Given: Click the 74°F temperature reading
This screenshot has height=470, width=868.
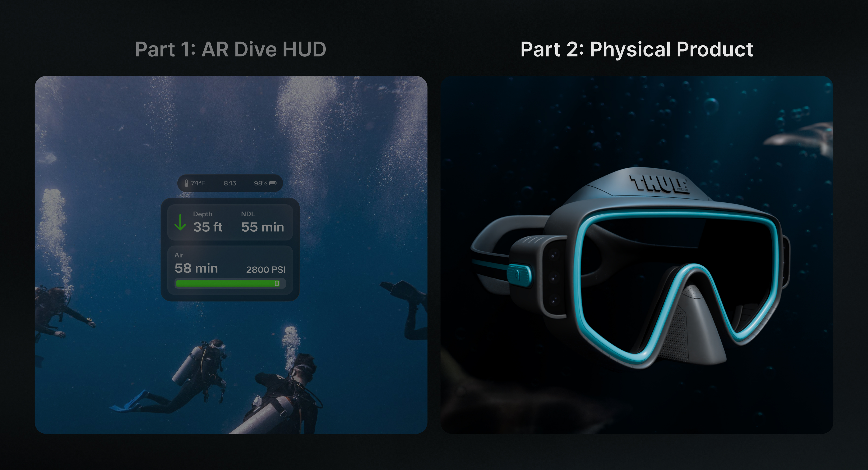Looking at the screenshot, I should [198, 183].
